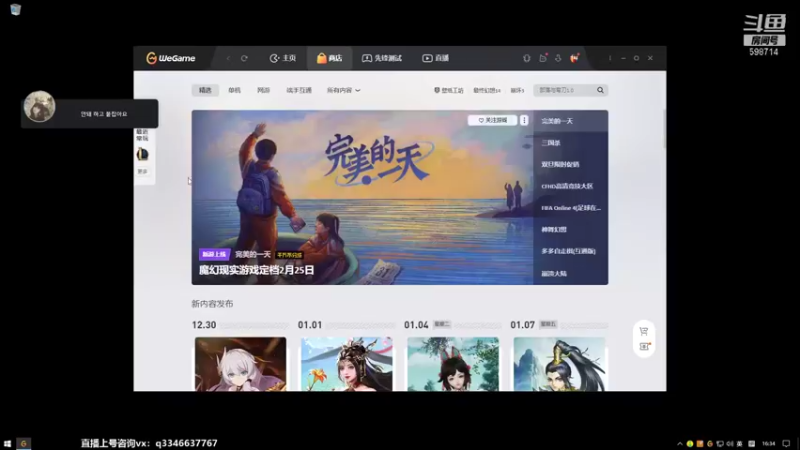Select 双旦限时促销 in banner list
Viewport: 800px width, 450px height.
[570, 164]
